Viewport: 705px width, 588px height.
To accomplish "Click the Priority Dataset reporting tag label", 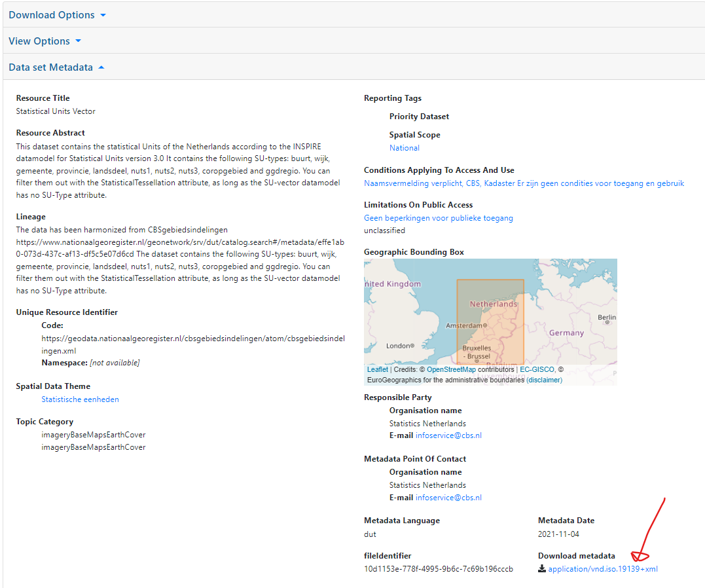I will click(419, 116).
